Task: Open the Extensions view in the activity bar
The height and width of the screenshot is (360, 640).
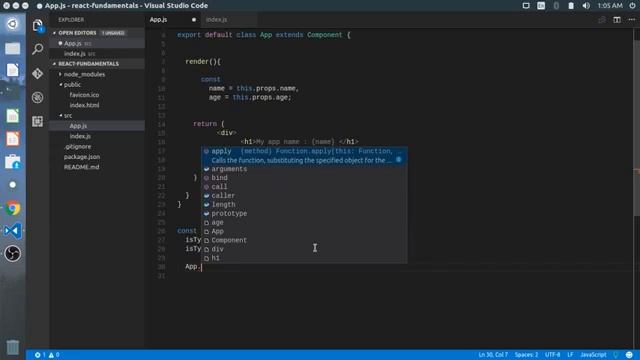Action: coord(38,121)
